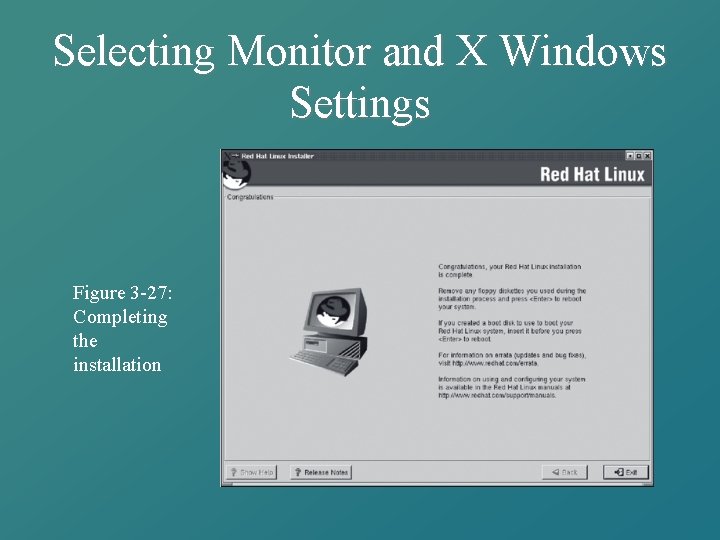Viewport: 720px width, 540px height.
Task: Click the 'Red Hat Linux Installer' title bar text
Action: (277, 156)
